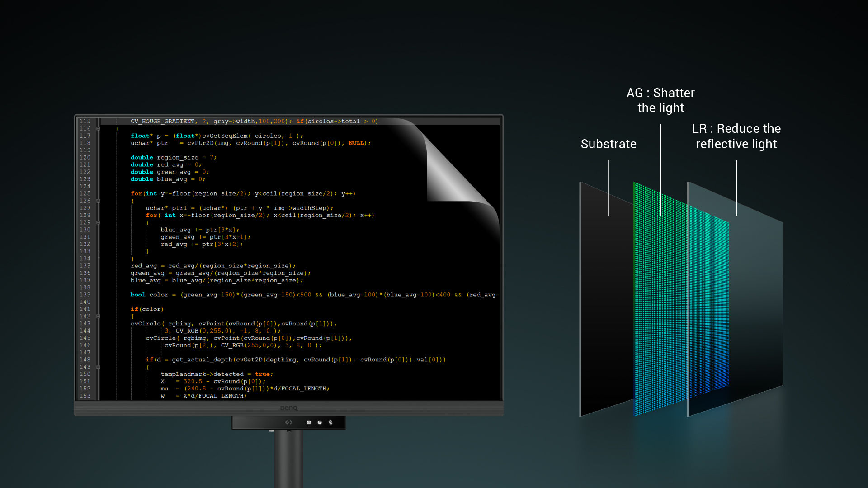Click the 'AG : Shatter the light' label
The height and width of the screenshot is (488, 868).
point(660,100)
